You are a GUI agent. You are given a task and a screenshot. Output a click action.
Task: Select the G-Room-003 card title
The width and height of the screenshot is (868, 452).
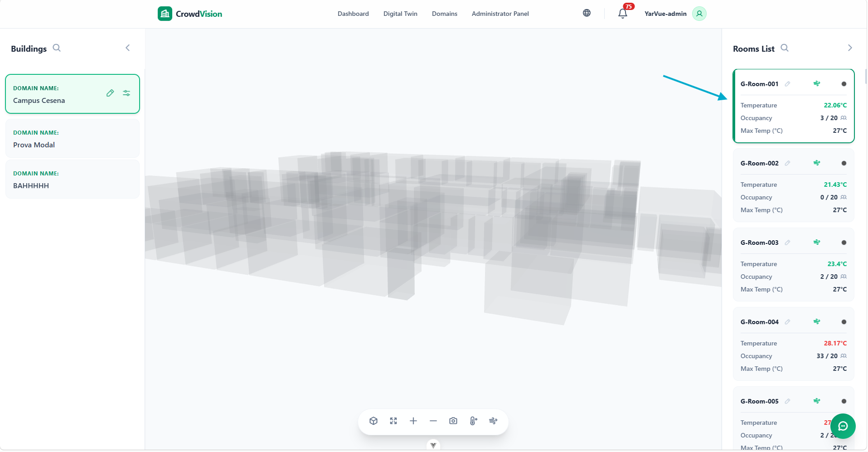(759, 243)
